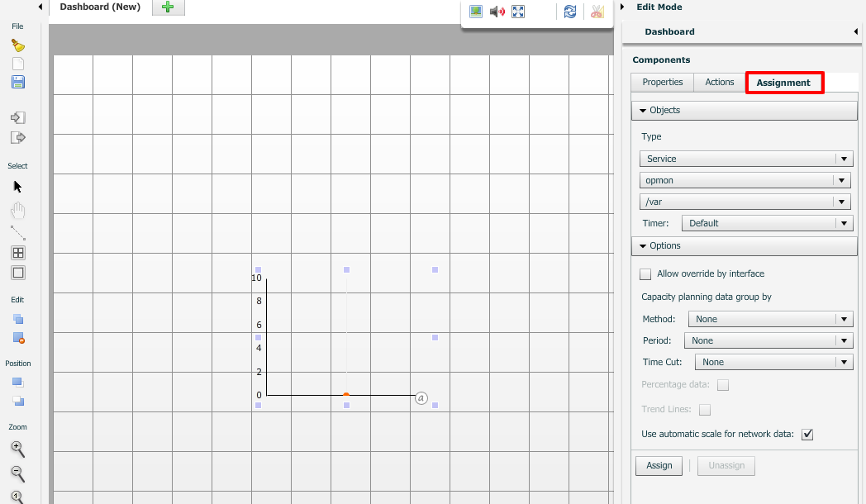This screenshot has width=866, height=504.
Task: Click the bring to front position icon
Action: [17, 382]
